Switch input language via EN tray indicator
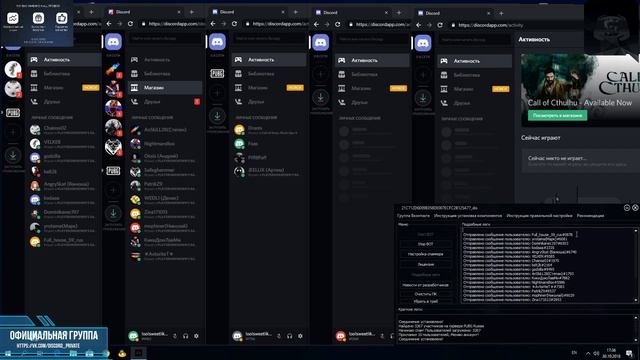This screenshot has width=640, height=360. [574, 353]
